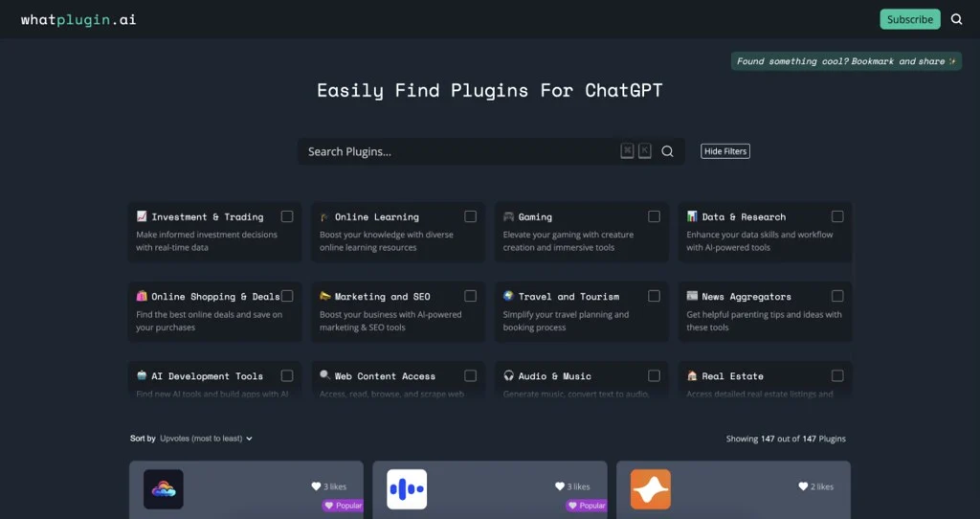
Task: Click the magnifier icon inside the search bar
Action: (667, 151)
